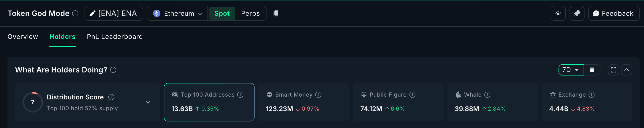Toggle the eye watch icon in header
The image size is (644, 128).
pos(558,14)
